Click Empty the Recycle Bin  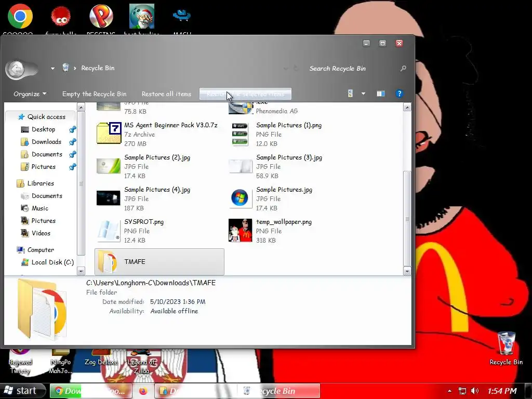pyautogui.click(x=95, y=94)
